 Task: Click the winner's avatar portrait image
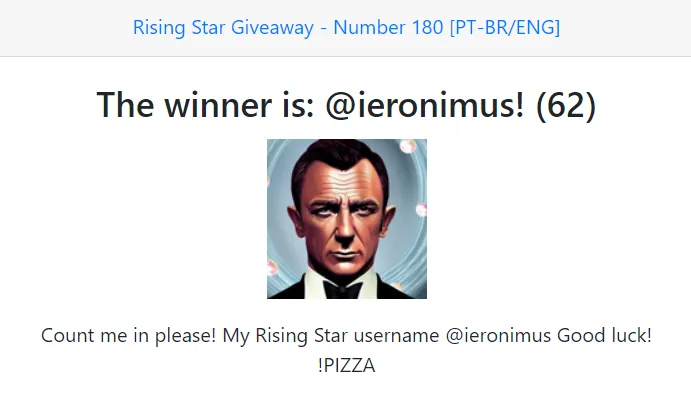pyautogui.click(x=346, y=218)
